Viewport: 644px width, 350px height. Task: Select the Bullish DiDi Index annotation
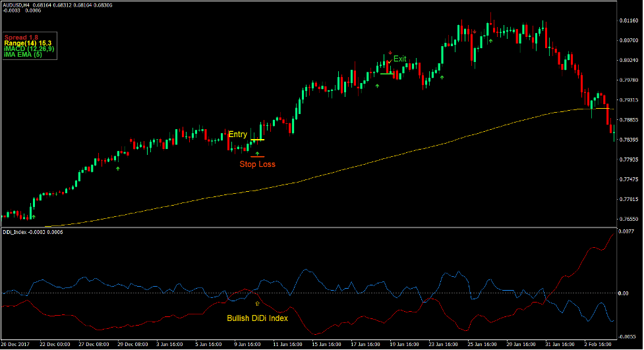(257, 318)
